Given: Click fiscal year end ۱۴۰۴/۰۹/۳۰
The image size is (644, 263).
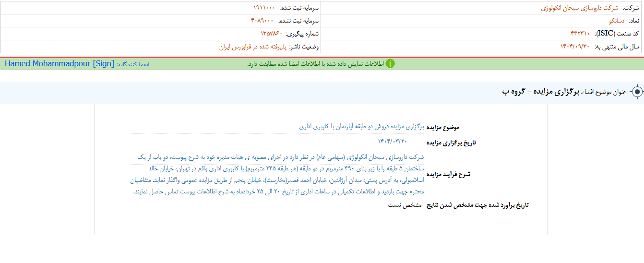Looking at the screenshot, I should point(575,47).
